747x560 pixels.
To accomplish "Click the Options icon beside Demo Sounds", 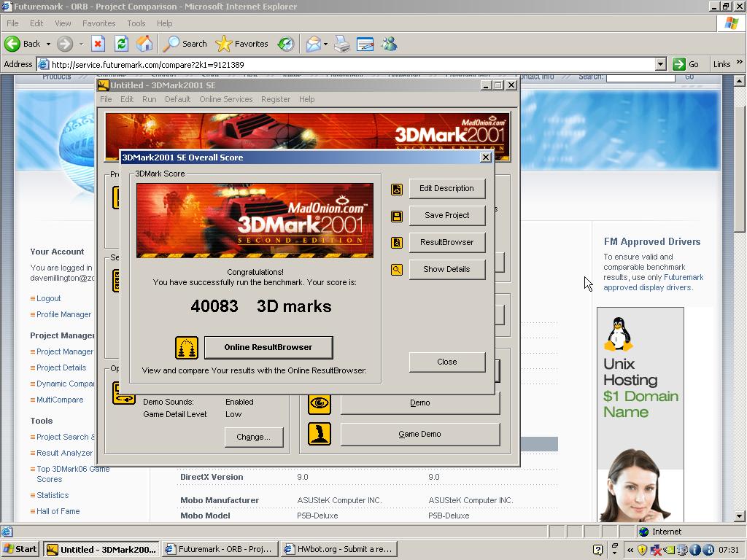I will pyautogui.click(x=123, y=393).
